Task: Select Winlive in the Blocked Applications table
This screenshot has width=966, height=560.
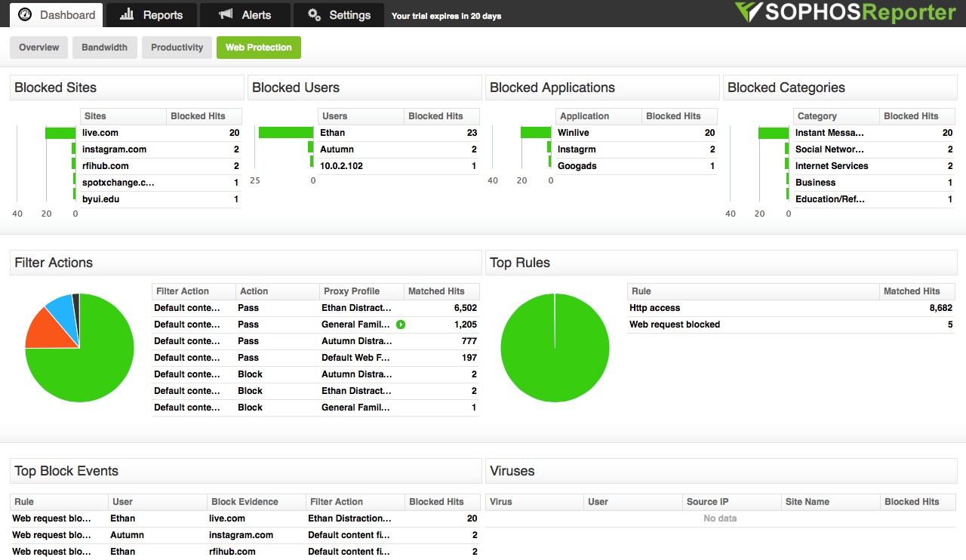Action: coord(573,133)
